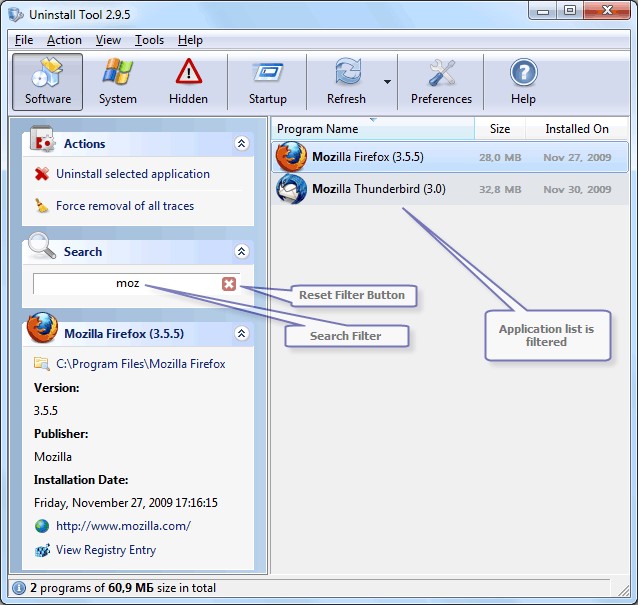Switch to the System programs view
The width and height of the screenshot is (638, 605).
(118, 82)
